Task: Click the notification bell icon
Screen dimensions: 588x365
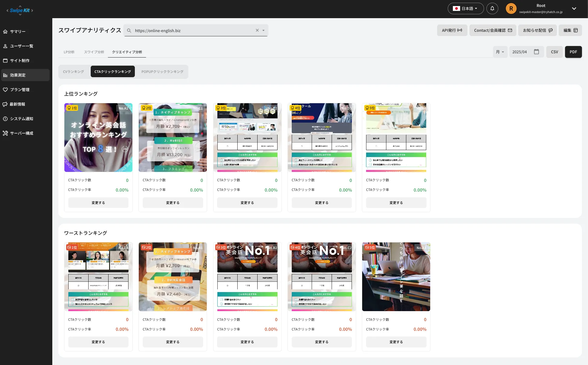Action: [492, 8]
